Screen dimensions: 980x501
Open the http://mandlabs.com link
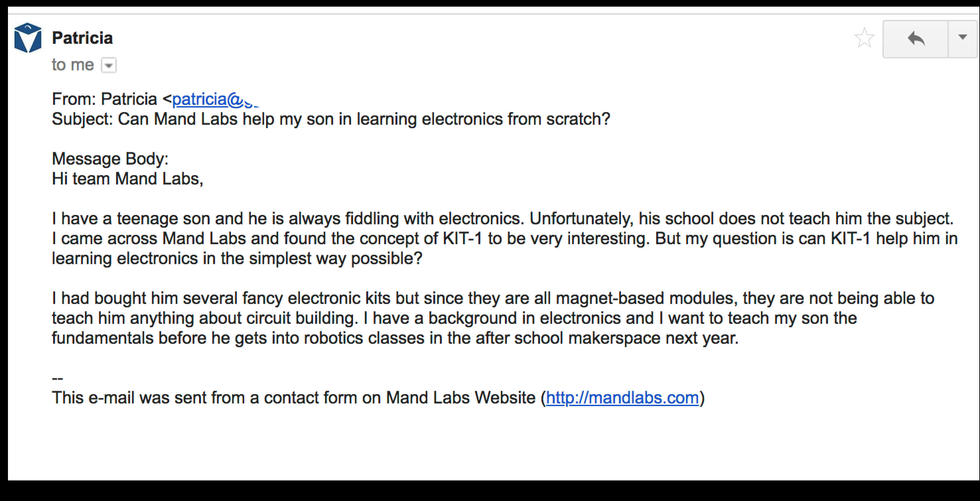pos(622,398)
